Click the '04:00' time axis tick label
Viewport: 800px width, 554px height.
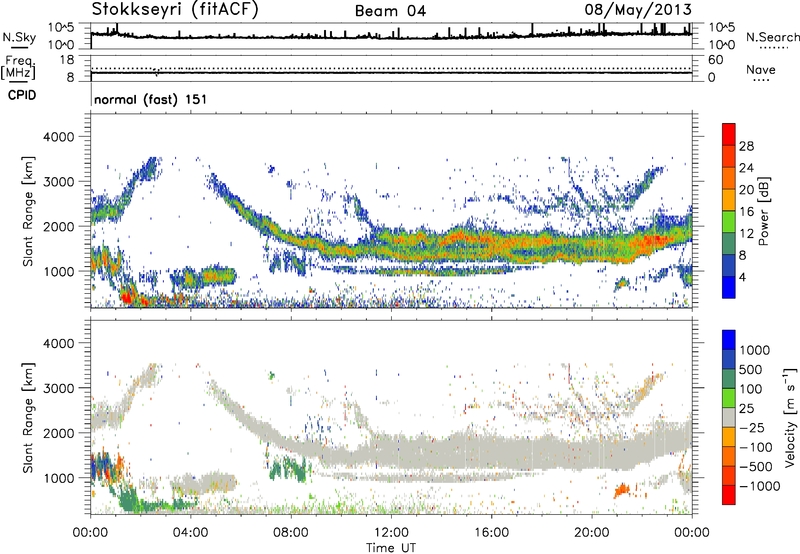pyautogui.click(x=191, y=533)
